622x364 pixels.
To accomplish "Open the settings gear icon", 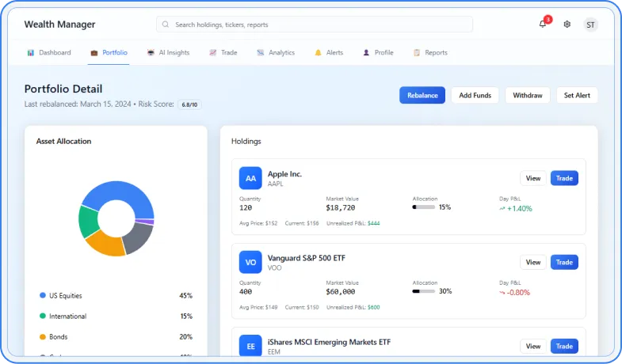I will pos(567,25).
